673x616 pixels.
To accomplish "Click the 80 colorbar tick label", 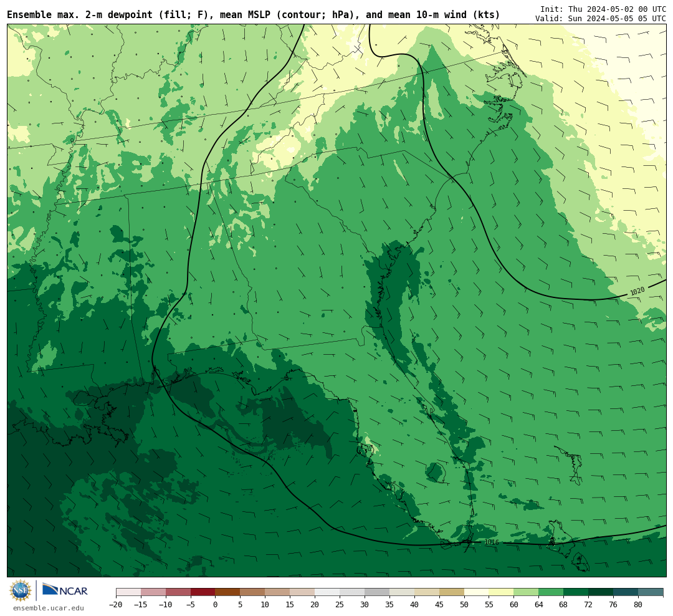I will coord(638,605).
